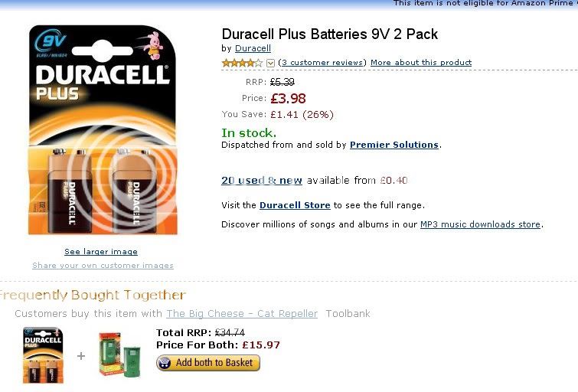
Task: Click the 9V logo on product image
Action: pos(51,41)
